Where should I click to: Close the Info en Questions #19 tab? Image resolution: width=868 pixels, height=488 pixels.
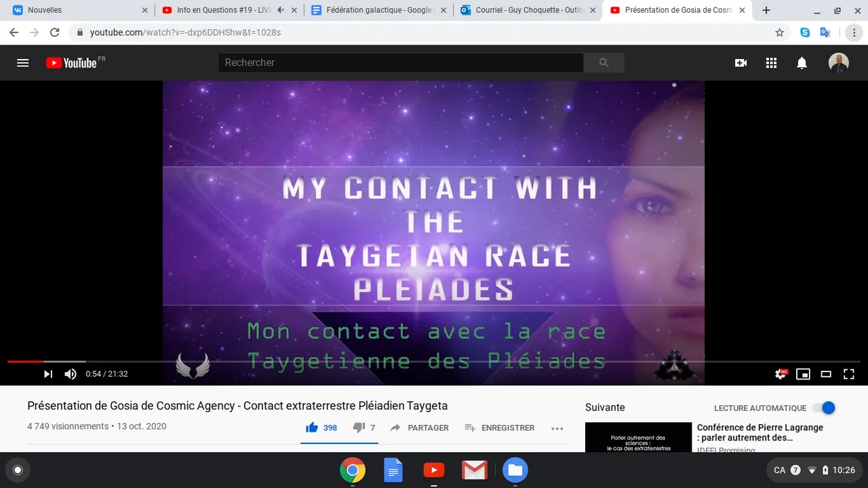[294, 10]
